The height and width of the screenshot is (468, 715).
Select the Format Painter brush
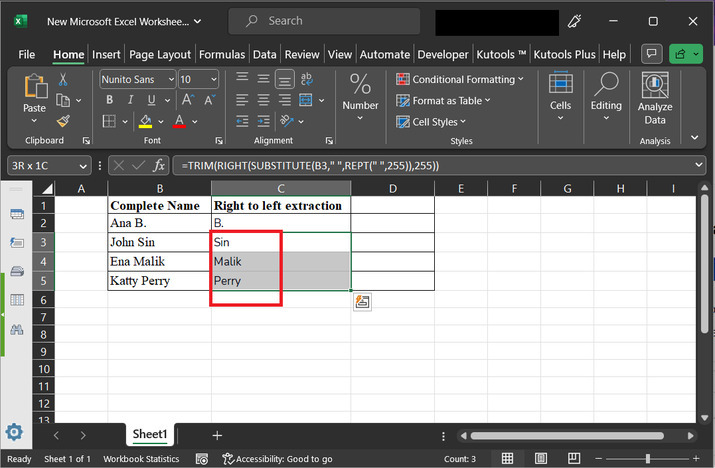click(63, 121)
